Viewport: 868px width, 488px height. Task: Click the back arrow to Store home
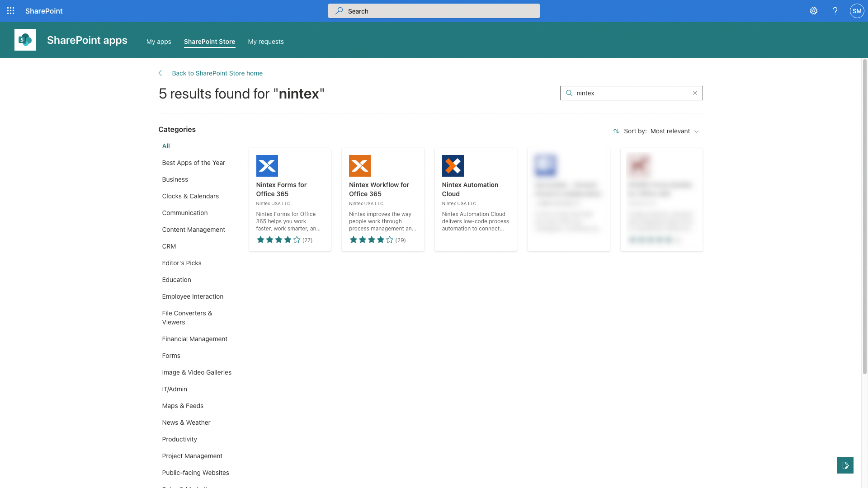click(161, 73)
